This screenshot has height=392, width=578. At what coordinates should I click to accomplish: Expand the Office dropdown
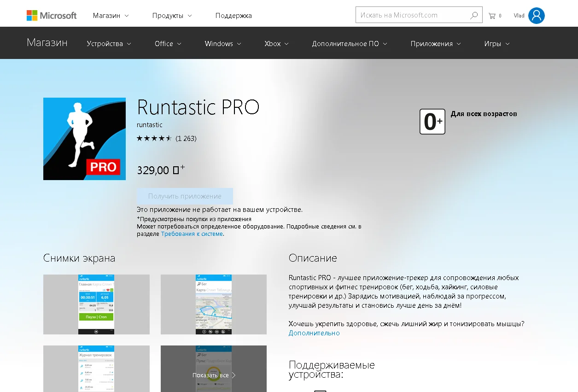tap(168, 44)
